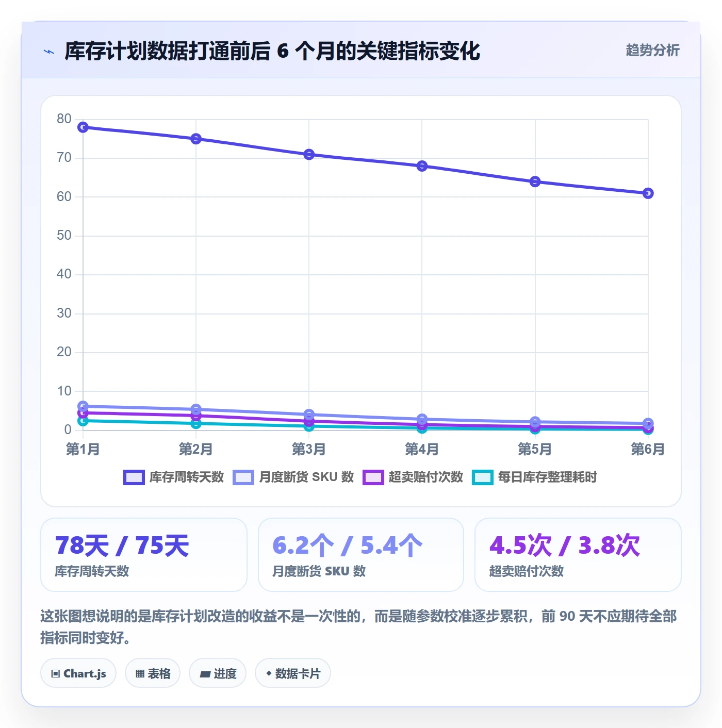Click the grid icon in the 表格 chip

click(x=140, y=673)
